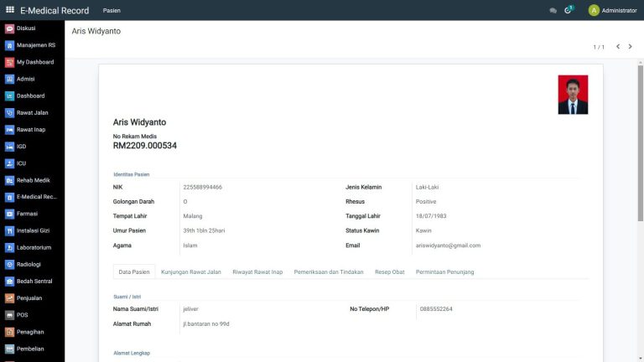Image resolution: width=644 pixels, height=362 pixels.
Task: Click the Aris Widyanto breadcrumb title
Action: coord(96,31)
